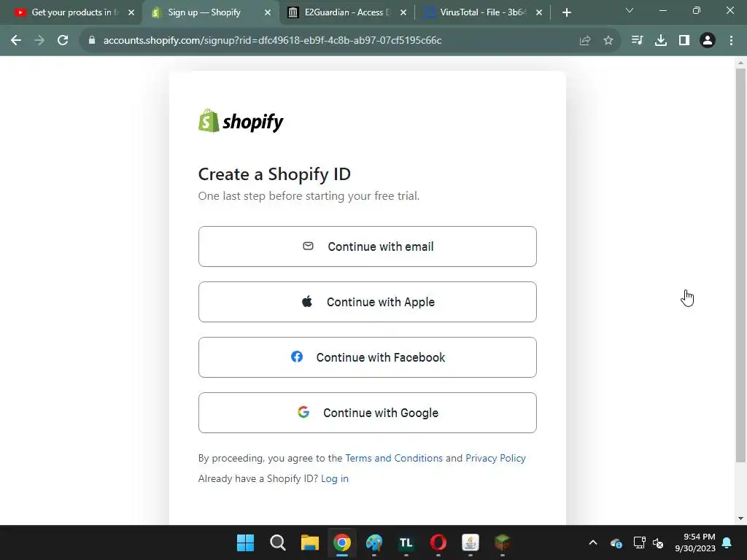Reload the Shopify signup page

[63, 41]
